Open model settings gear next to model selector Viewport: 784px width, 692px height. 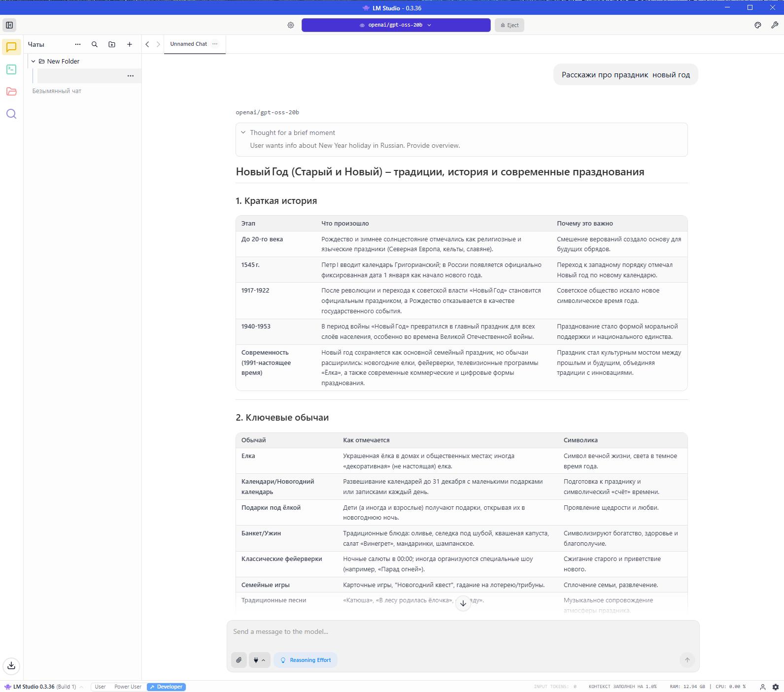coord(291,25)
